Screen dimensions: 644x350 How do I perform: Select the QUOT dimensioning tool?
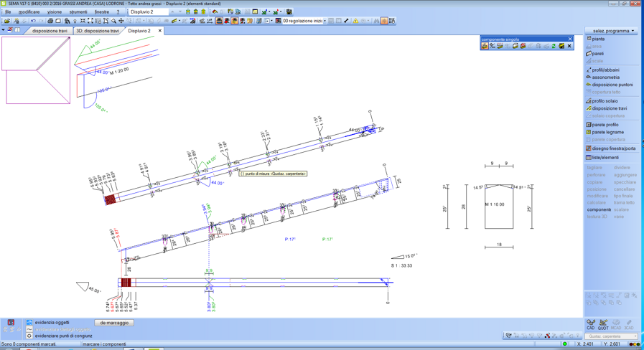[603, 324]
